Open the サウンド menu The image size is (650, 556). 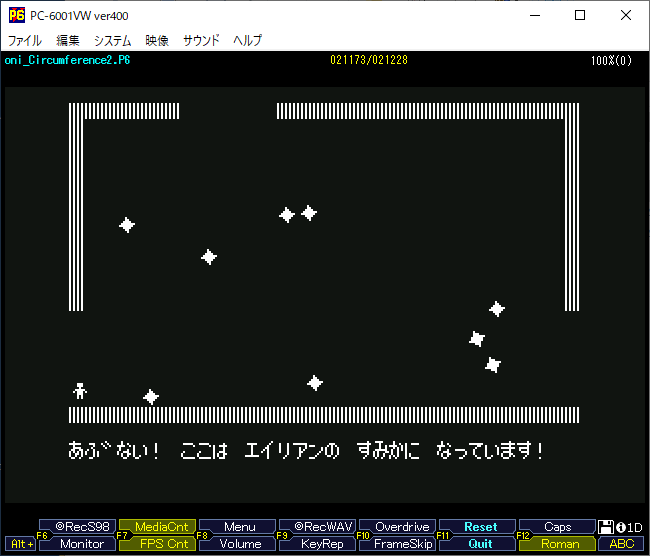click(x=201, y=40)
